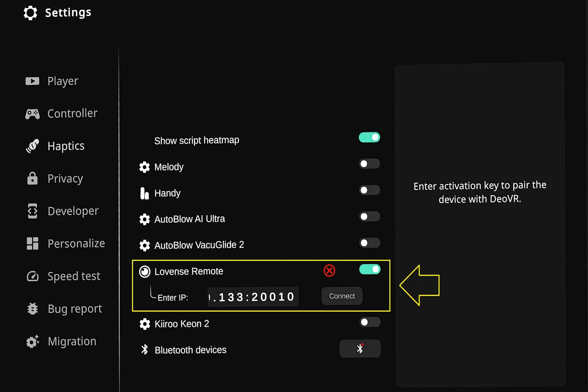588x392 pixels.
Task: Click the Enter IP input field
Action: point(253,297)
